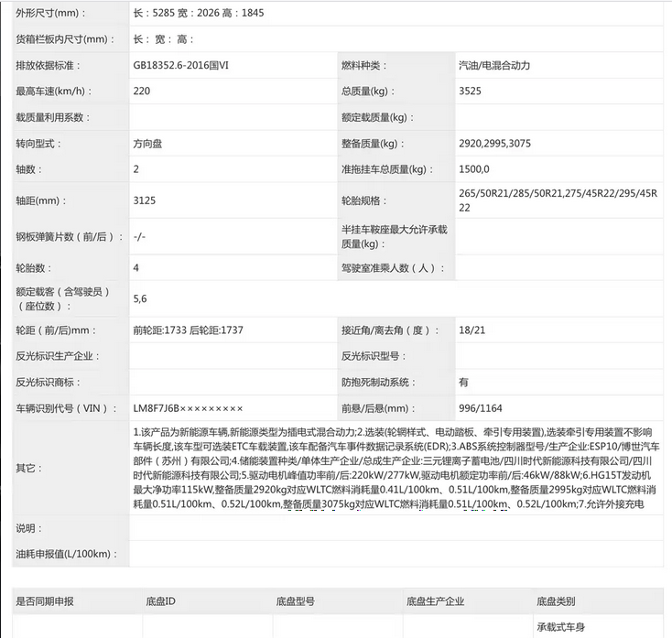Select approach/departure angle value 18/21
Viewport: 672px width, 638px height.
click(x=472, y=330)
